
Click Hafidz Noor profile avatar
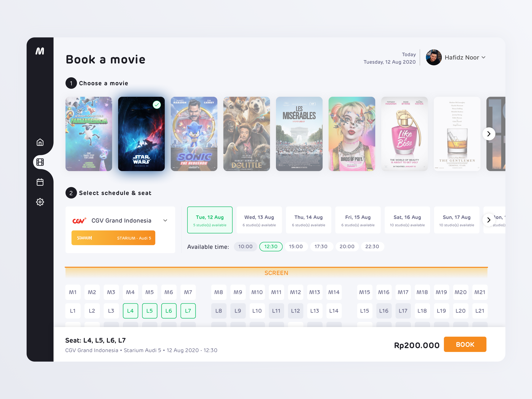pyautogui.click(x=434, y=58)
